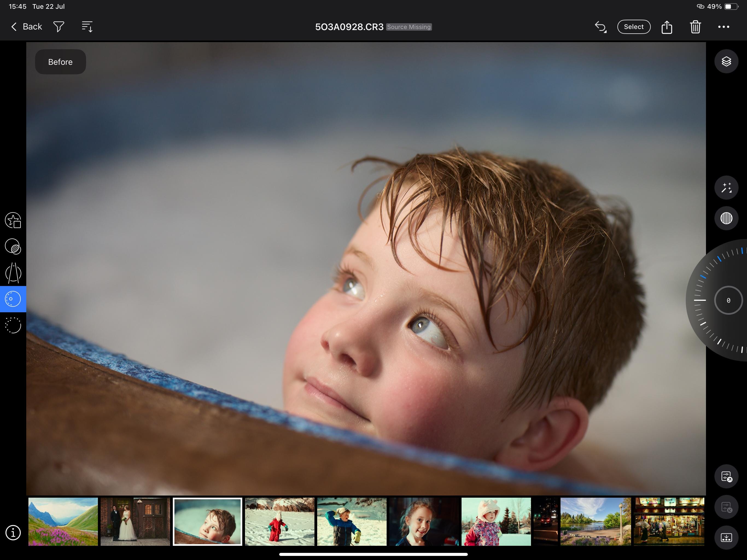Apply magic wand auto enhance

pyautogui.click(x=726, y=188)
